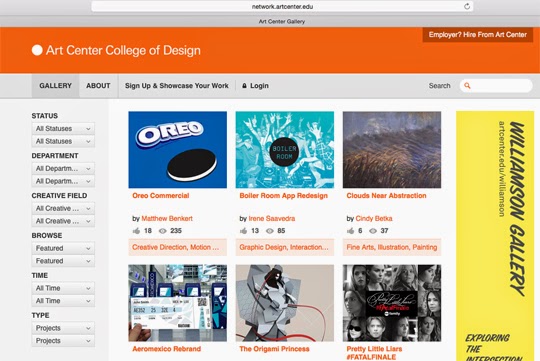Open the Origami Princess artwork thumbnail
This screenshot has width=540, height=361.
tap(285, 303)
